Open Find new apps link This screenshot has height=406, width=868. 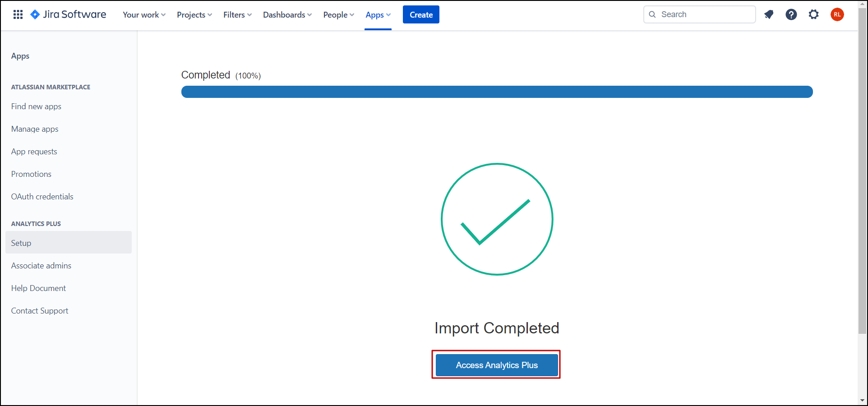[x=36, y=106]
